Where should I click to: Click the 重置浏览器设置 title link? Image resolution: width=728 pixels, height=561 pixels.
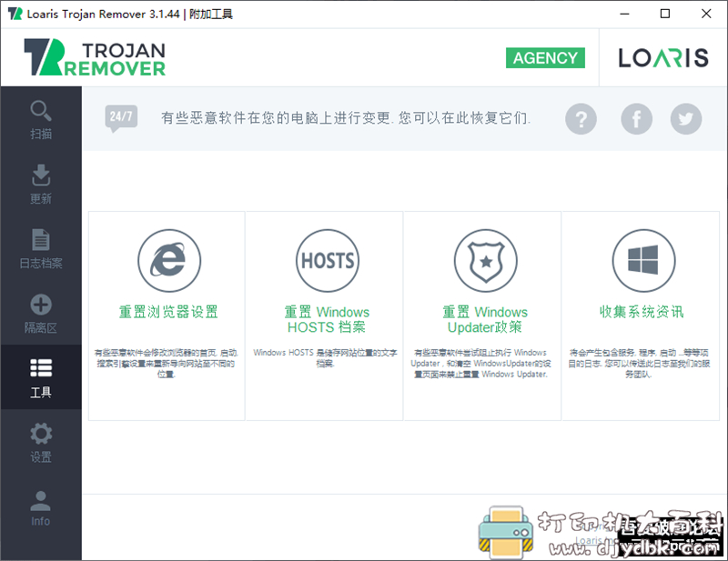168,312
